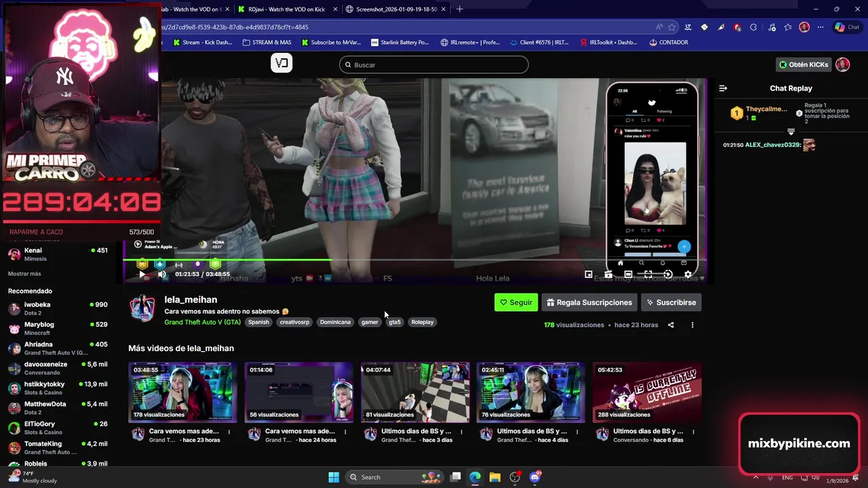Share the video using the share icon
868x488 pixels.
(x=671, y=325)
